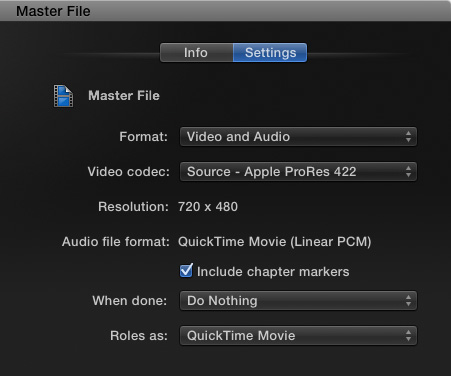Screen dimensions: 451x376
Task: Click the Audio file format label
Action: point(116,242)
